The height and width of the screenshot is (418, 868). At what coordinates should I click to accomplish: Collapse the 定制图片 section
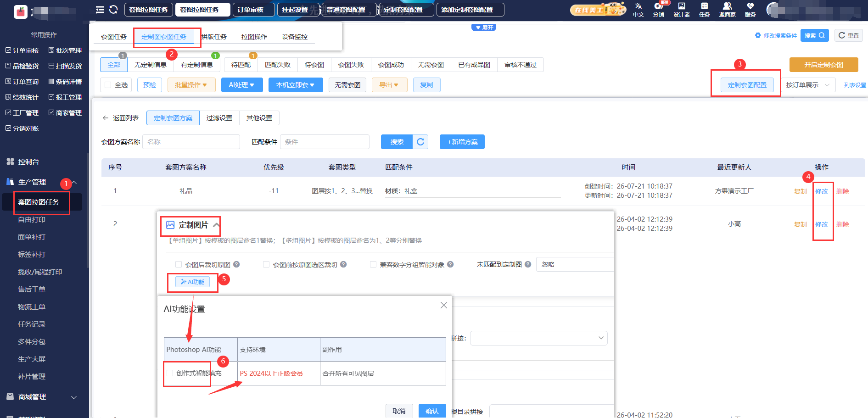[x=216, y=225]
